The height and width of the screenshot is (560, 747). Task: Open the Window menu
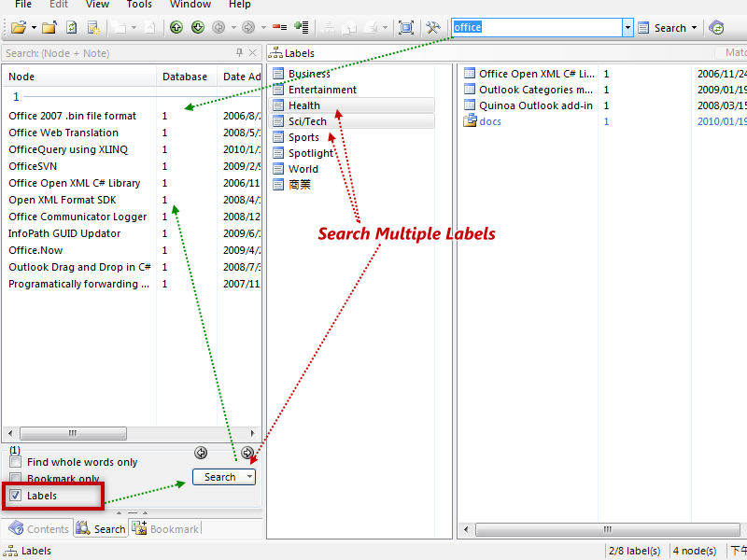[190, 5]
